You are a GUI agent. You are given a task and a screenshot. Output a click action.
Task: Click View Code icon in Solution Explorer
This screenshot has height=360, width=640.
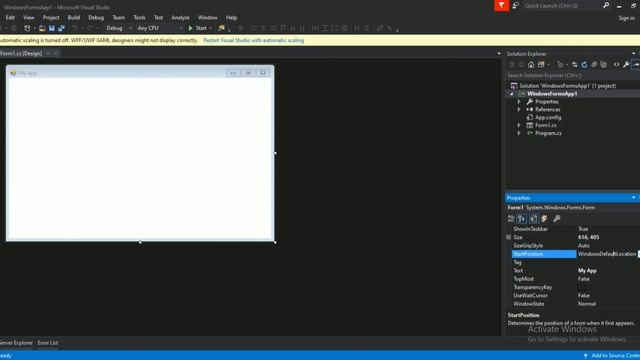616,64
